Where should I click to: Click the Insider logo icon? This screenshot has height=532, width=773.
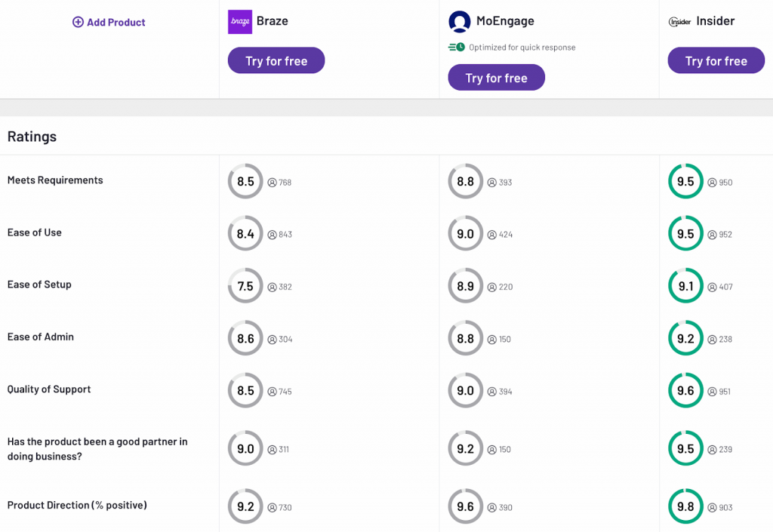click(x=679, y=22)
